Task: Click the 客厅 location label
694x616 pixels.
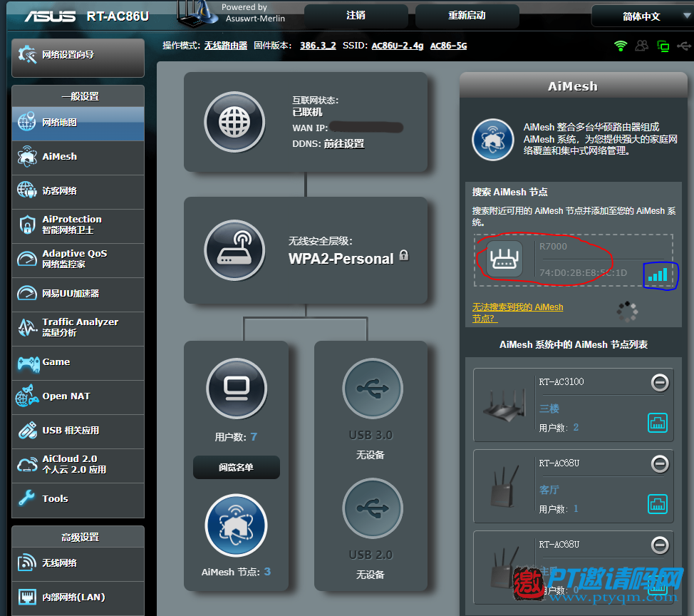Action: [x=549, y=490]
